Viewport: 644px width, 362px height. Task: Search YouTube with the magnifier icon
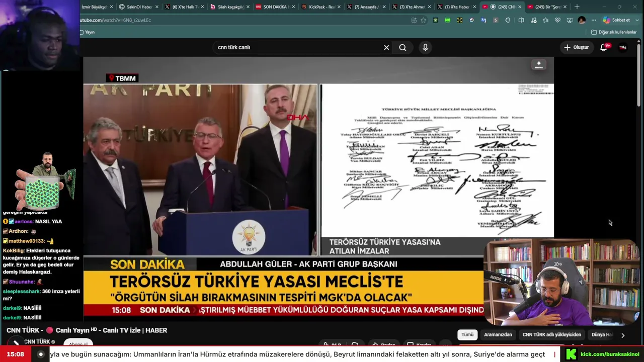tap(403, 47)
